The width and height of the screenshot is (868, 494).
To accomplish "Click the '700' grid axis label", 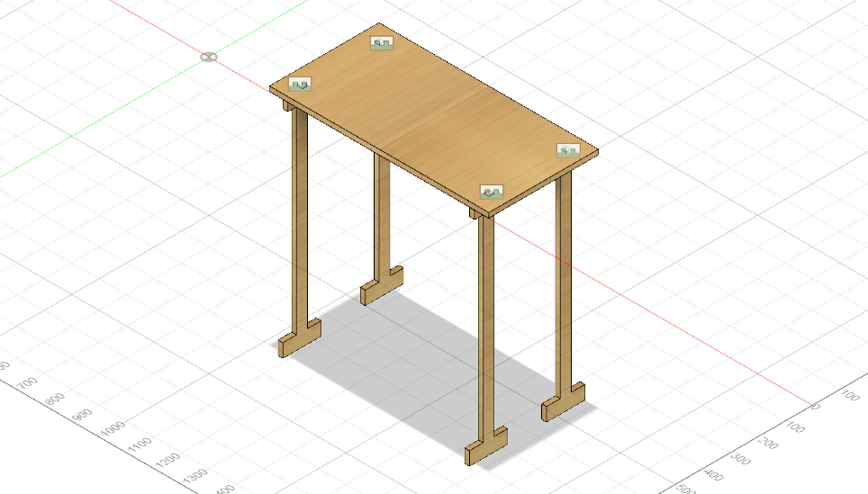I will [27, 382].
